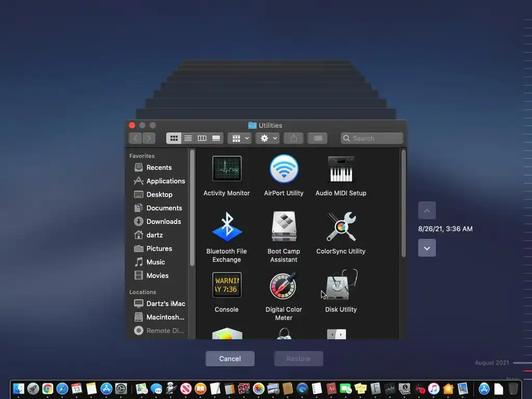Viewport: 532px width, 399px height.
Task: Select the Digital Color Meter icon
Action: (283, 286)
